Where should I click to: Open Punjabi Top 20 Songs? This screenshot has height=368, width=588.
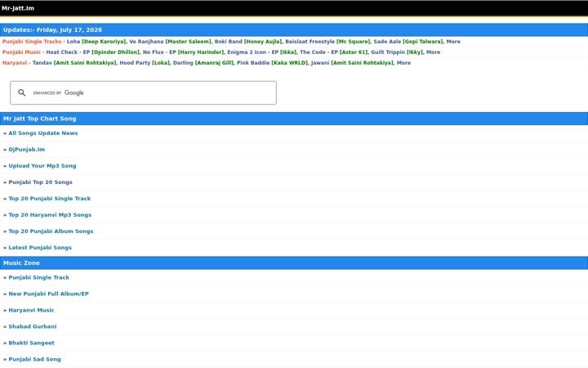tap(41, 182)
